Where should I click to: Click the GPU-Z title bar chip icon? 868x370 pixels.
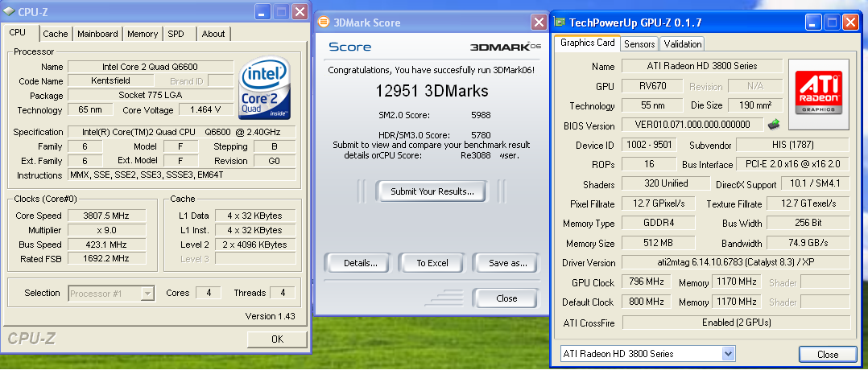[x=560, y=23]
